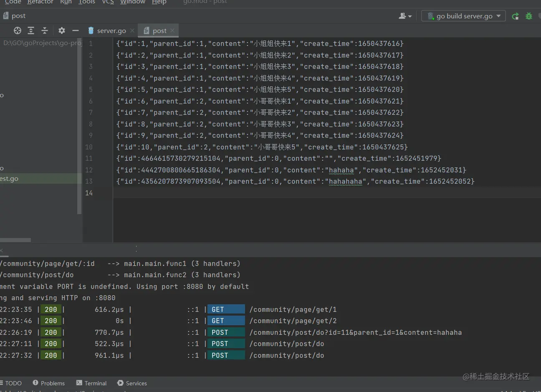This screenshot has height=392, width=541.
Task: Click the 22:23:46 timestamp in the log
Action: click(x=16, y=321)
